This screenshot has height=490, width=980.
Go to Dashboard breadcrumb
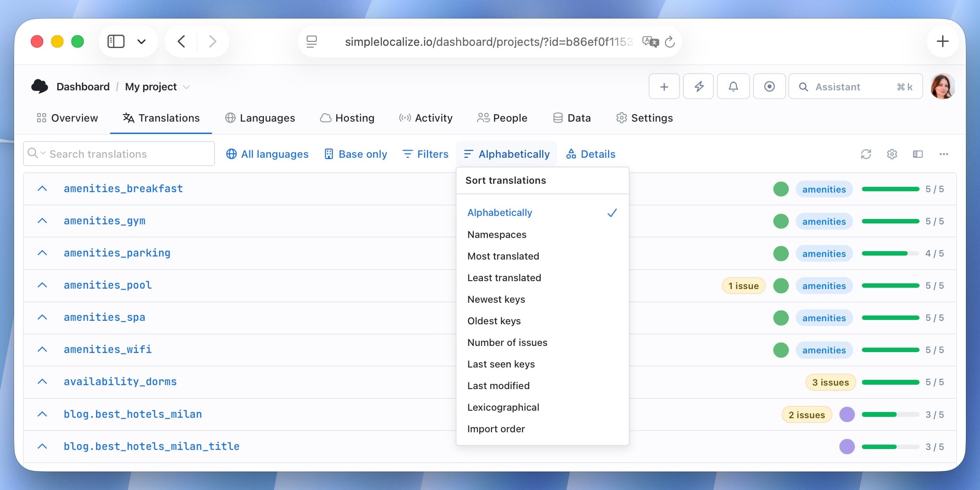(83, 87)
